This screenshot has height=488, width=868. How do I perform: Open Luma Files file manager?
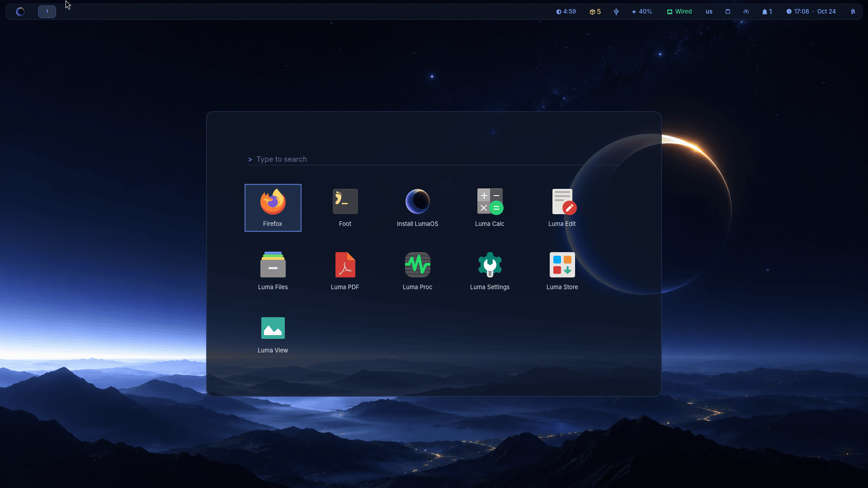273,271
